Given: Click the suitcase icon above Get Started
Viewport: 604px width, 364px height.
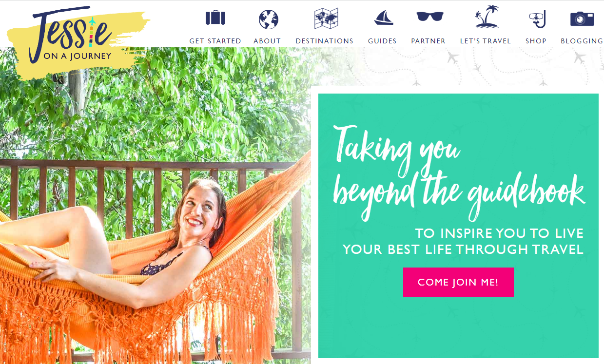Looking at the screenshot, I should (215, 18).
